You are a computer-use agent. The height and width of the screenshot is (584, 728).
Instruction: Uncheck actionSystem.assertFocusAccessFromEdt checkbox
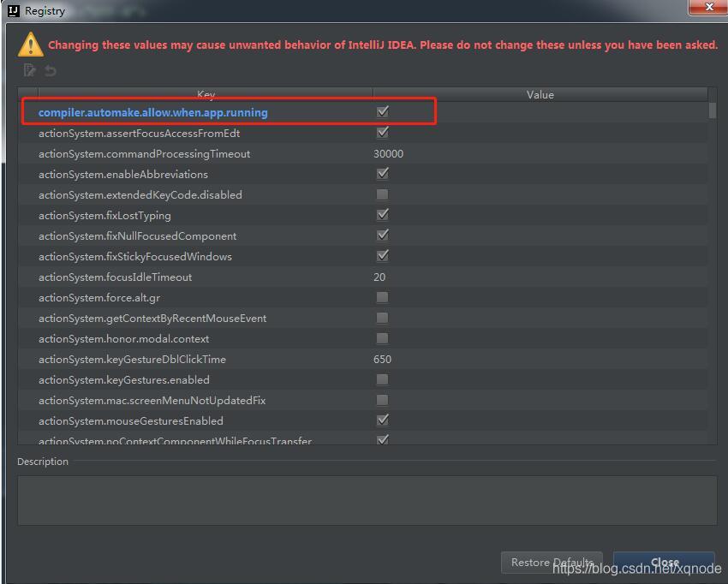[383, 133]
